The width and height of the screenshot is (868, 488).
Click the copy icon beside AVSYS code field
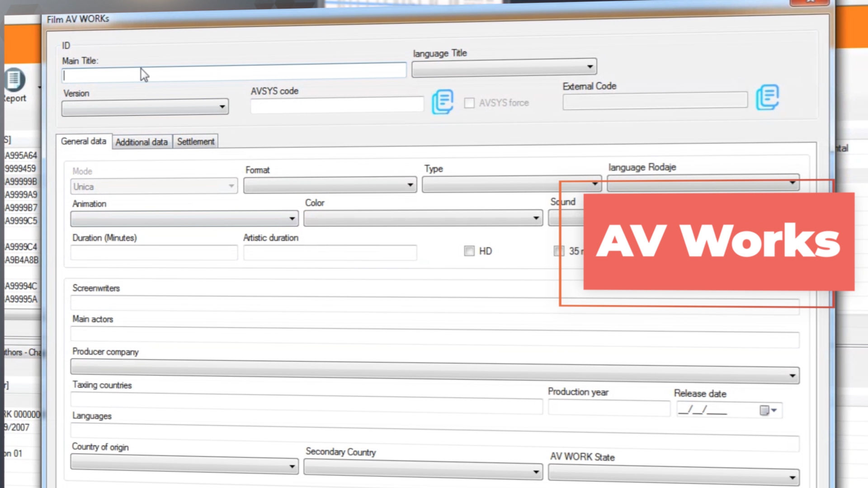[442, 102]
